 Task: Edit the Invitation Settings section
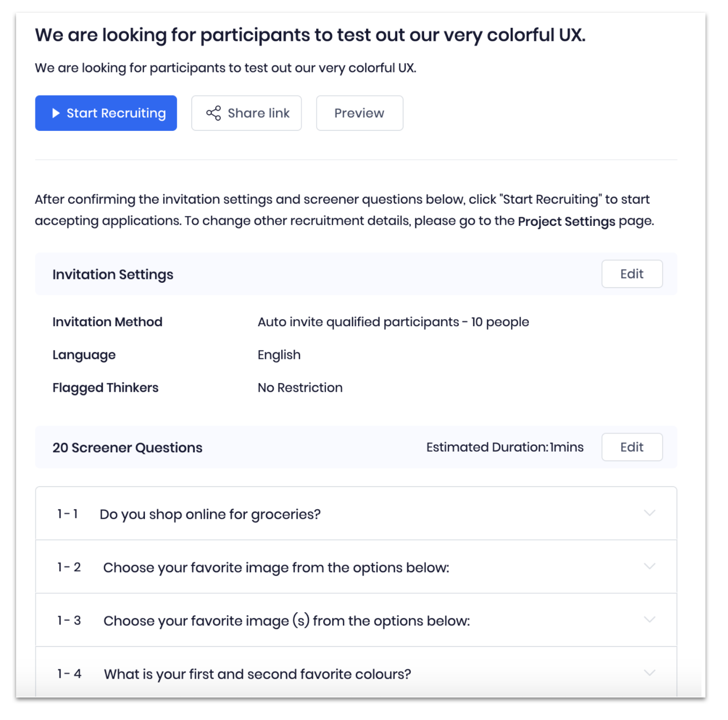point(631,274)
